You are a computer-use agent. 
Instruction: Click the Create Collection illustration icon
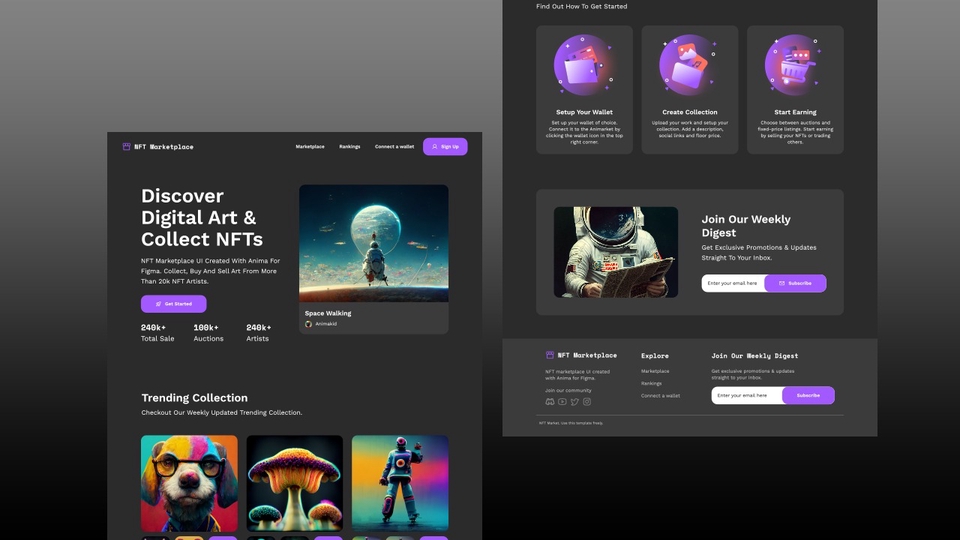(689, 65)
